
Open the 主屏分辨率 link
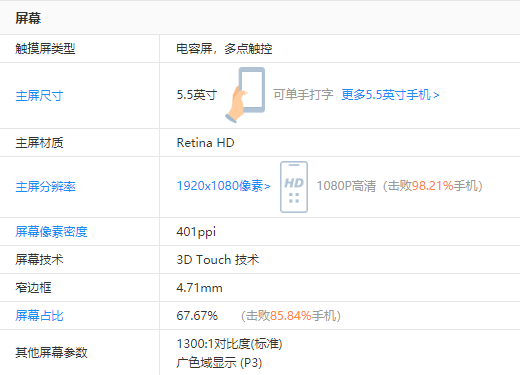point(45,187)
